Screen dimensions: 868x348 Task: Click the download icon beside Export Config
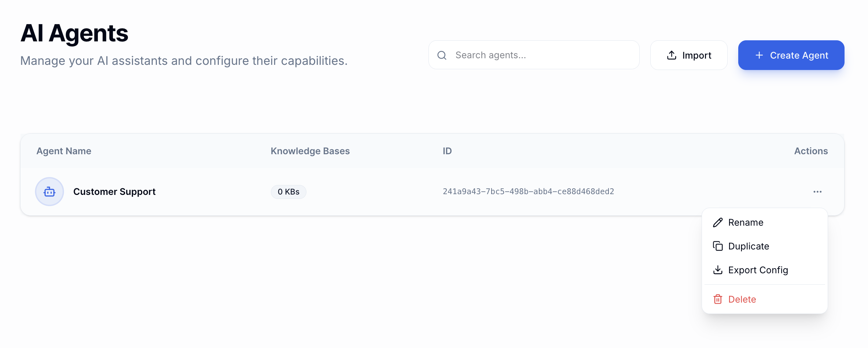[x=717, y=270]
